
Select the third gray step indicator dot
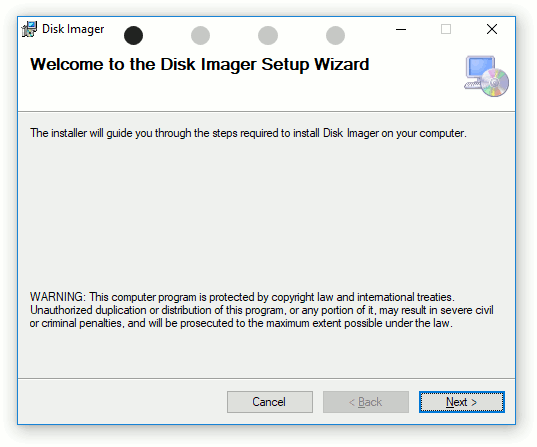pyautogui.click(x=268, y=35)
